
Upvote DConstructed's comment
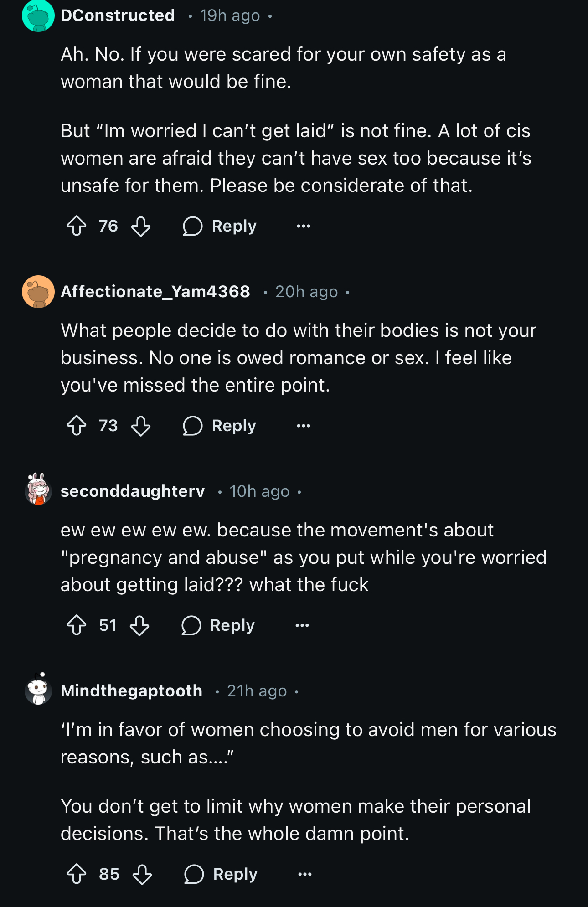77,226
